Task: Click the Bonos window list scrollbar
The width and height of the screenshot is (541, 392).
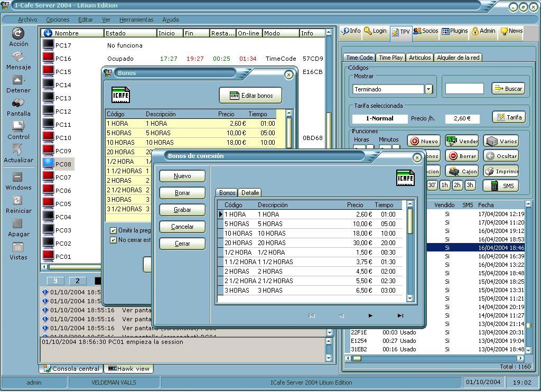Action: pyautogui.click(x=289, y=129)
